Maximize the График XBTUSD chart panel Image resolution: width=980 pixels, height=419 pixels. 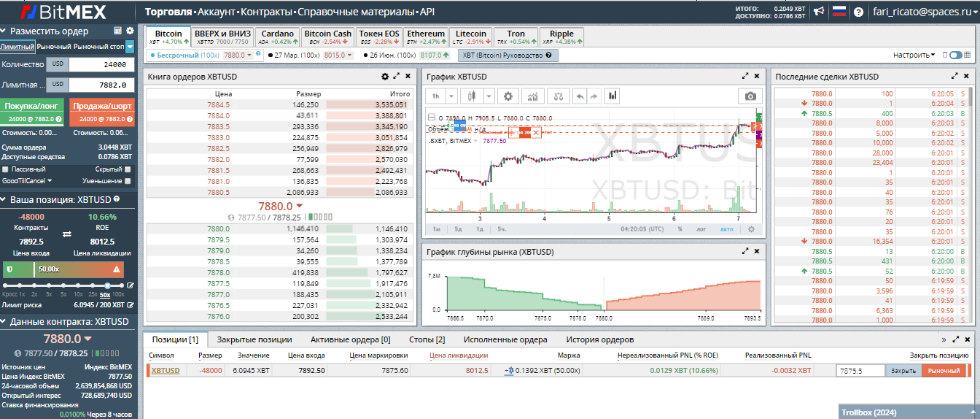tap(745, 76)
